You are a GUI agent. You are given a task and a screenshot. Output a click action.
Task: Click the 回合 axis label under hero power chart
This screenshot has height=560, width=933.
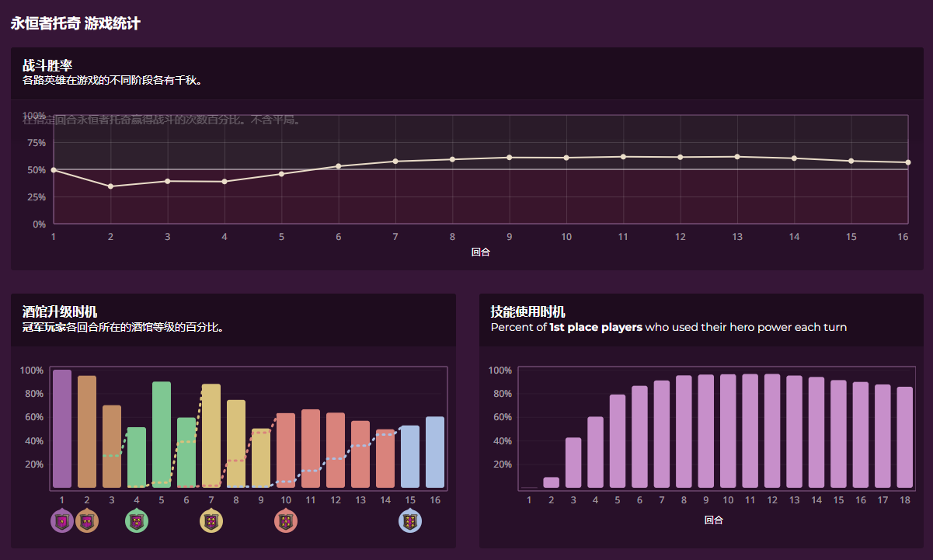(x=714, y=520)
